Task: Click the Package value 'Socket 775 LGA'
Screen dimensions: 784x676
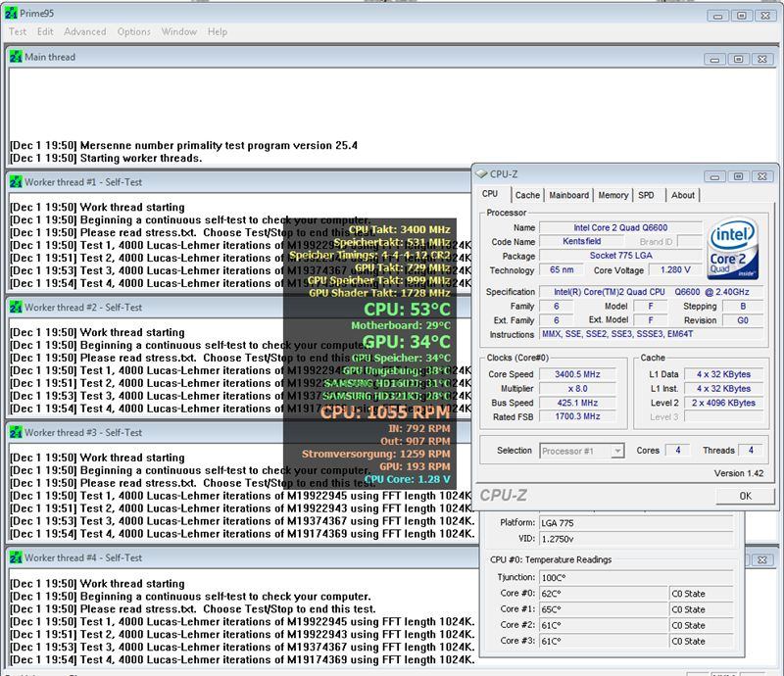Action: pyautogui.click(x=620, y=256)
